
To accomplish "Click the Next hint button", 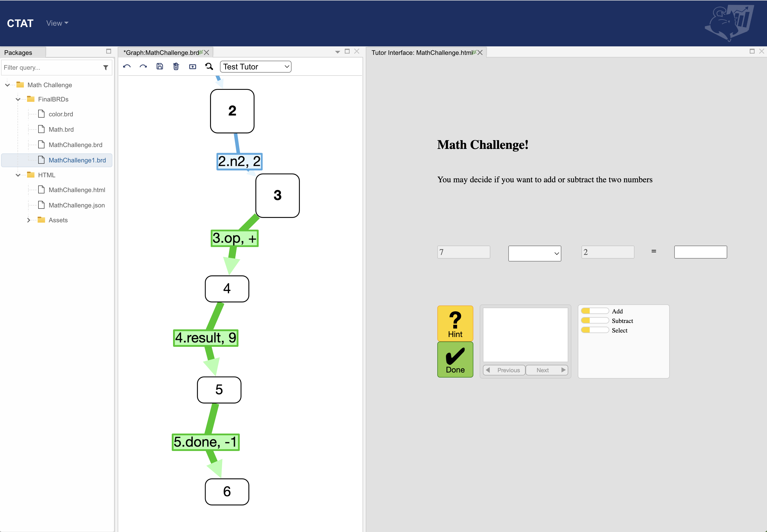I will tap(547, 370).
